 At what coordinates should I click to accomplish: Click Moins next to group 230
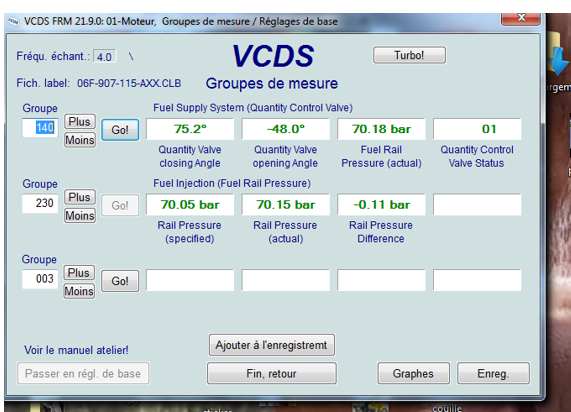coord(80,216)
